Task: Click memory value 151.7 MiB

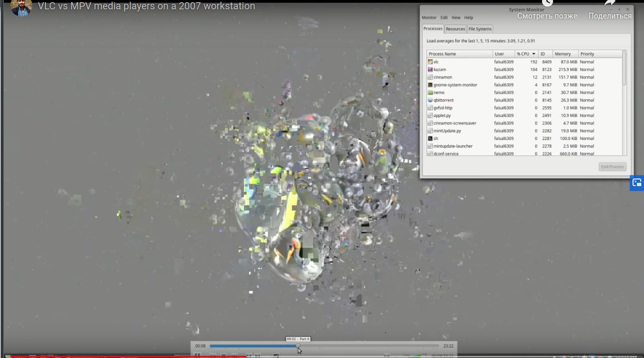Action: click(568, 77)
